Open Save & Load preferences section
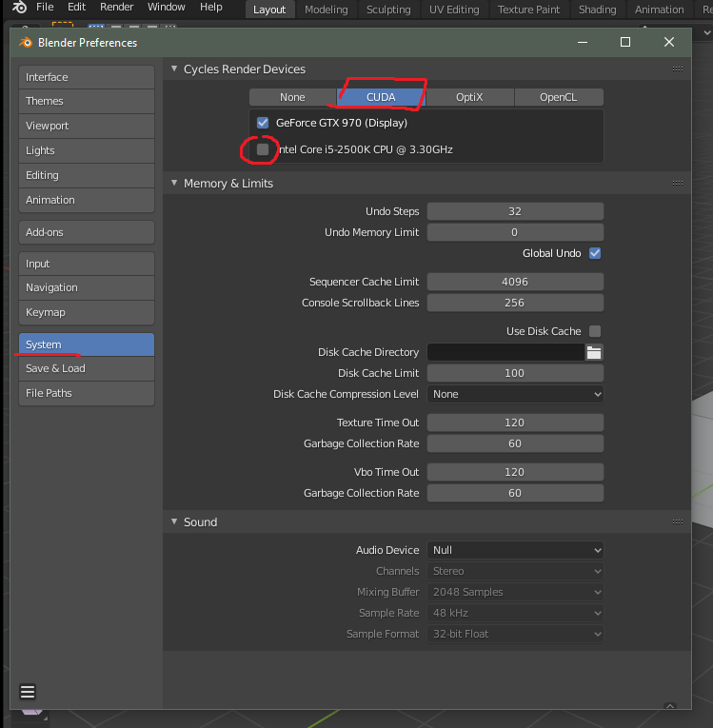The height and width of the screenshot is (728, 713). coord(87,368)
